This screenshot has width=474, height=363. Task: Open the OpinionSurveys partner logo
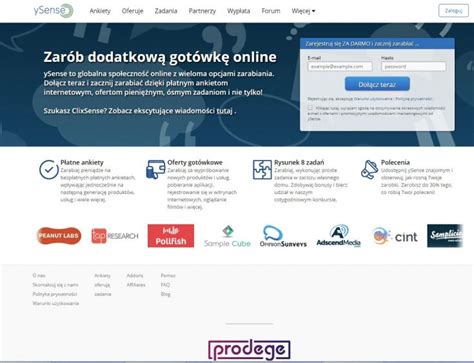(283, 236)
